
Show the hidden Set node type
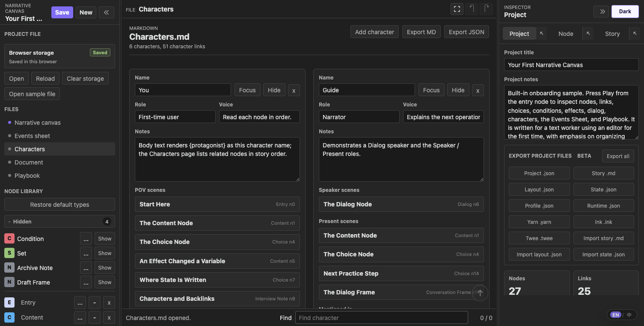pyautogui.click(x=105, y=253)
